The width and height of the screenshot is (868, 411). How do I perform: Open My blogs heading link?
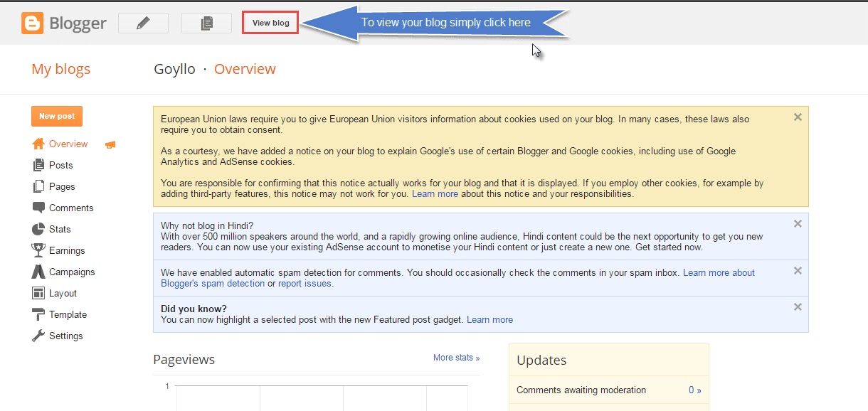(x=61, y=69)
